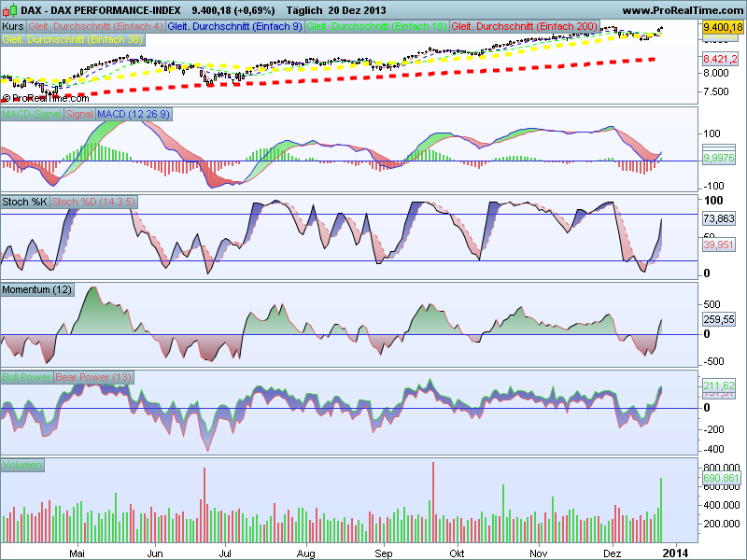Click the 73,863 stochastic value tag
The height and width of the screenshot is (560, 747).
pyautogui.click(x=718, y=218)
